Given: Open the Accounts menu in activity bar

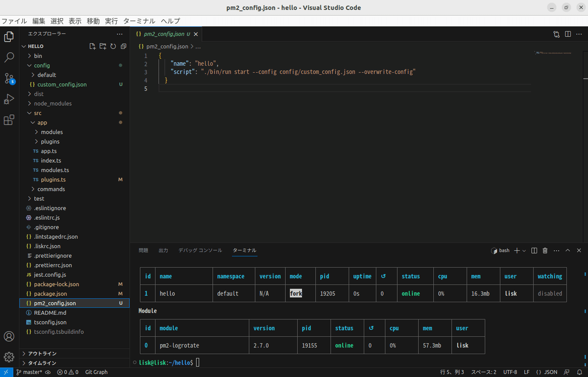Looking at the screenshot, I should pos(9,336).
